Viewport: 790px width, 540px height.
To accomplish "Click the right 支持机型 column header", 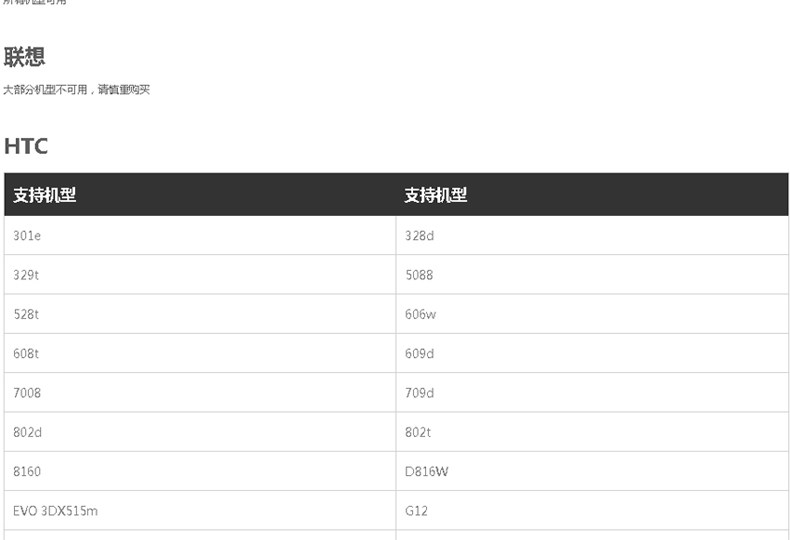I will (x=436, y=195).
